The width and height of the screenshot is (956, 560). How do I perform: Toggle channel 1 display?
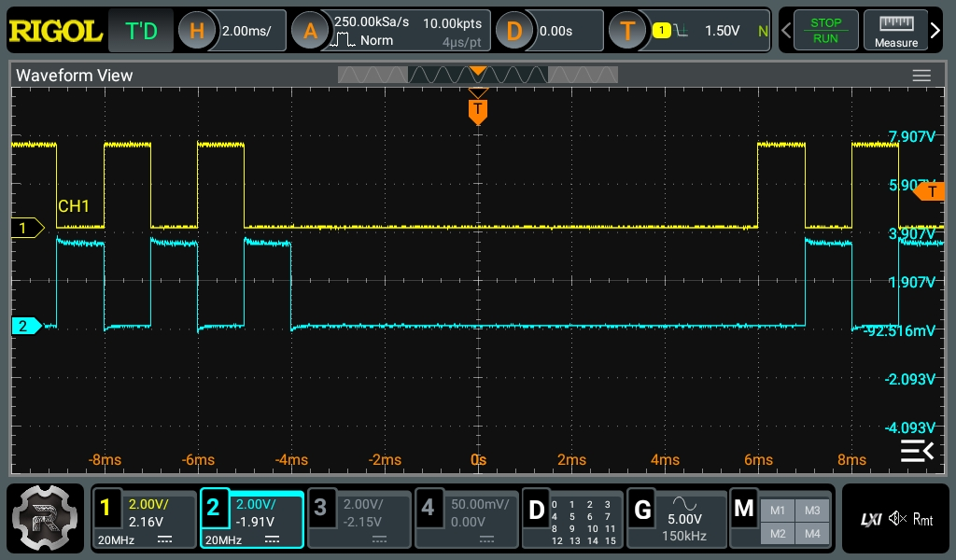(x=144, y=519)
